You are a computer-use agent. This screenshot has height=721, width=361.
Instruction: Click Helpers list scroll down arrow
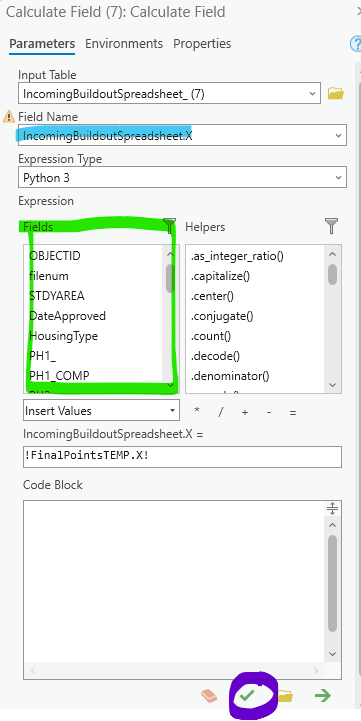pyautogui.click(x=332, y=385)
